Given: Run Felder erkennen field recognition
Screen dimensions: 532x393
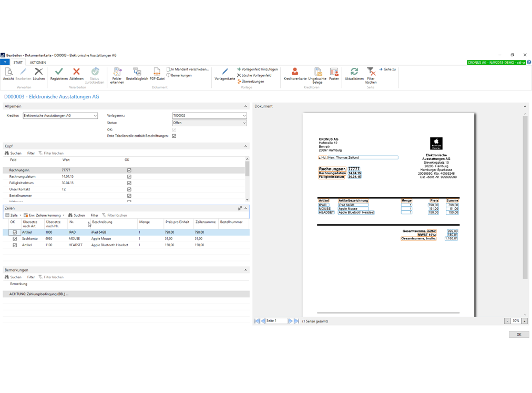Looking at the screenshot, I should [x=117, y=75].
